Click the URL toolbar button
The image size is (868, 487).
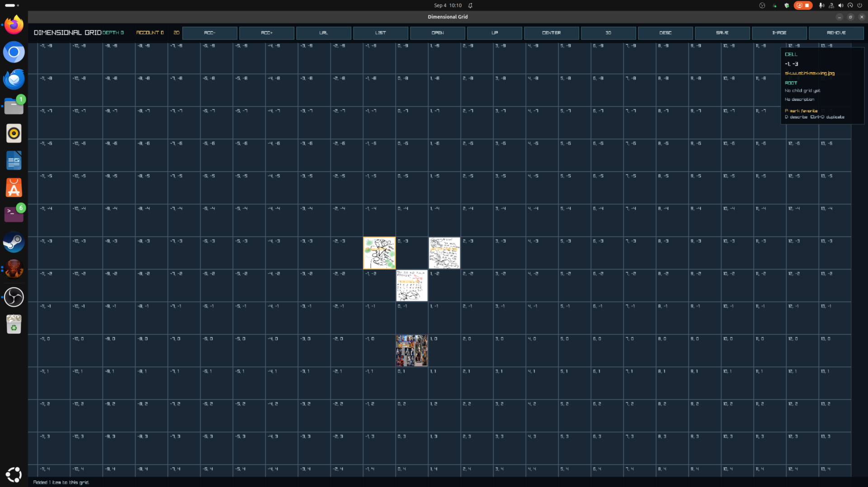(x=324, y=33)
